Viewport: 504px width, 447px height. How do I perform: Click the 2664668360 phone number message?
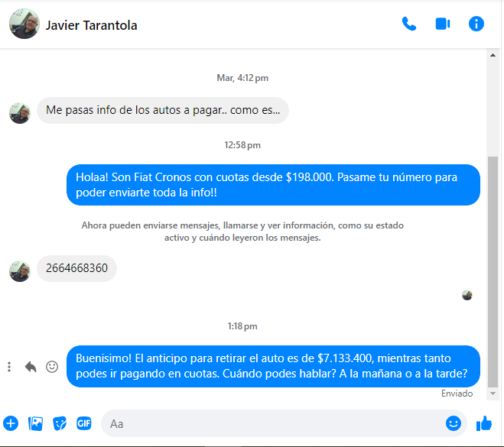(76, 268)
